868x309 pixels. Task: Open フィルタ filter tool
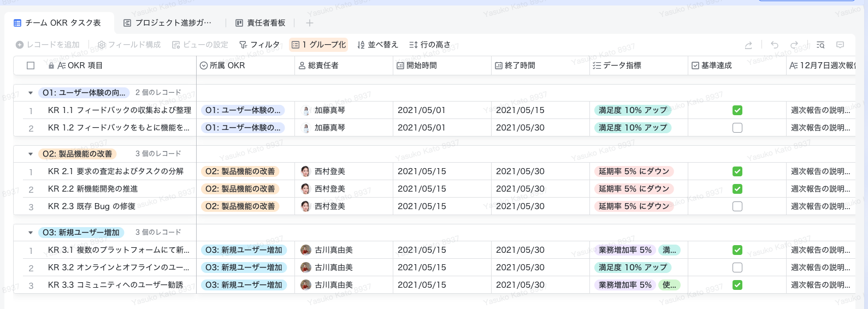tap(259, 45)
